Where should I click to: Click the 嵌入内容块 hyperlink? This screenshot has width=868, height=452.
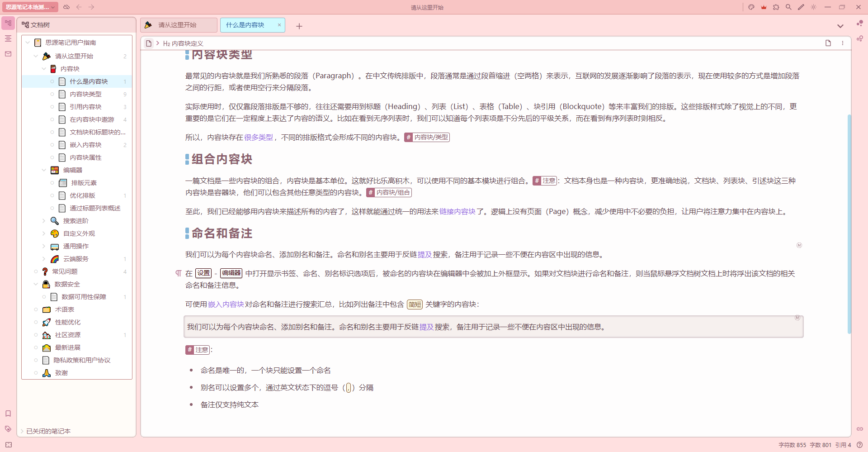226,304
